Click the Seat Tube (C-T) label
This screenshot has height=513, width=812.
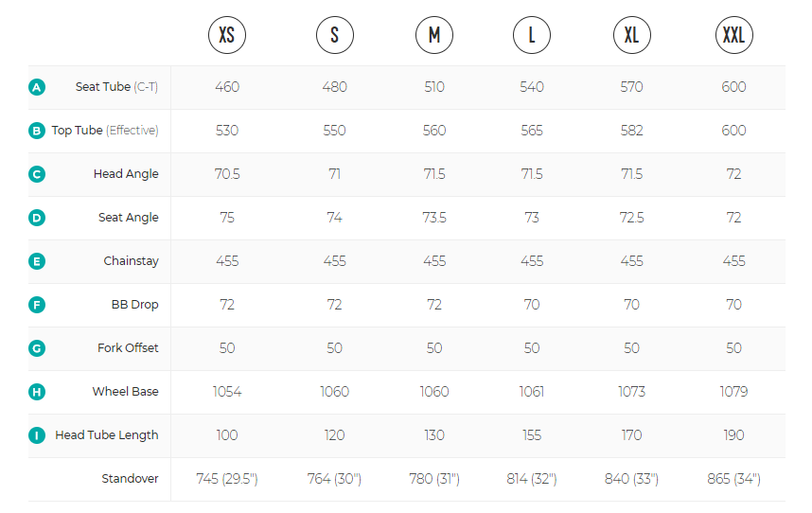(x=116, y=87)
